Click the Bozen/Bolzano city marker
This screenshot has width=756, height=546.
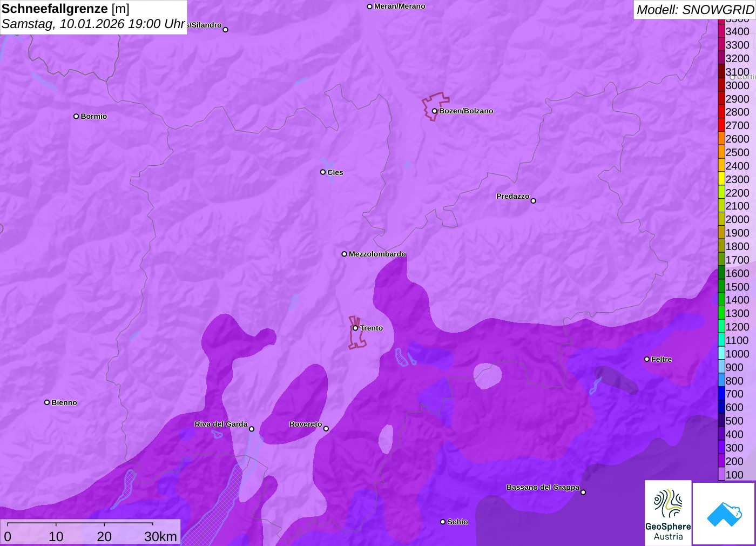tap(434, 111)
